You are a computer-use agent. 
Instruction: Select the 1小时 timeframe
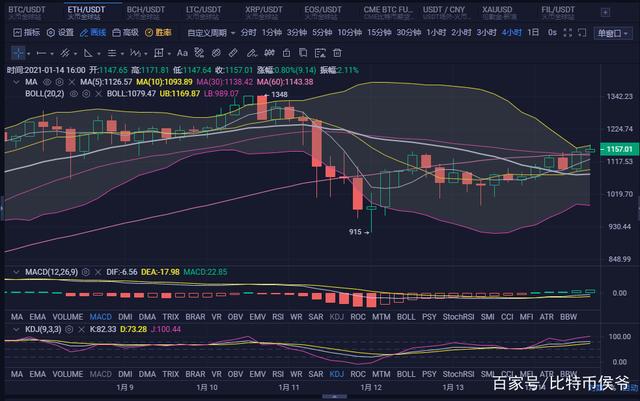tap(436, 33)
